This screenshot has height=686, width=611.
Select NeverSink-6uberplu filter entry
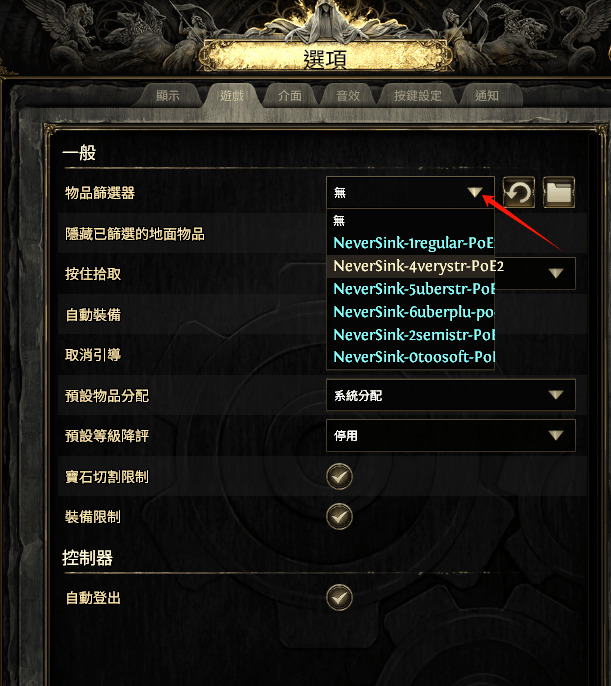tap(411, 312)
